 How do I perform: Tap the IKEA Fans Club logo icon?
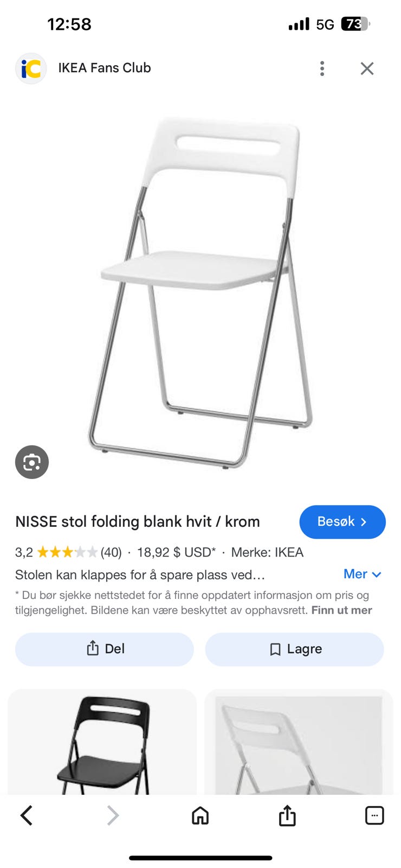coord(31,68)
